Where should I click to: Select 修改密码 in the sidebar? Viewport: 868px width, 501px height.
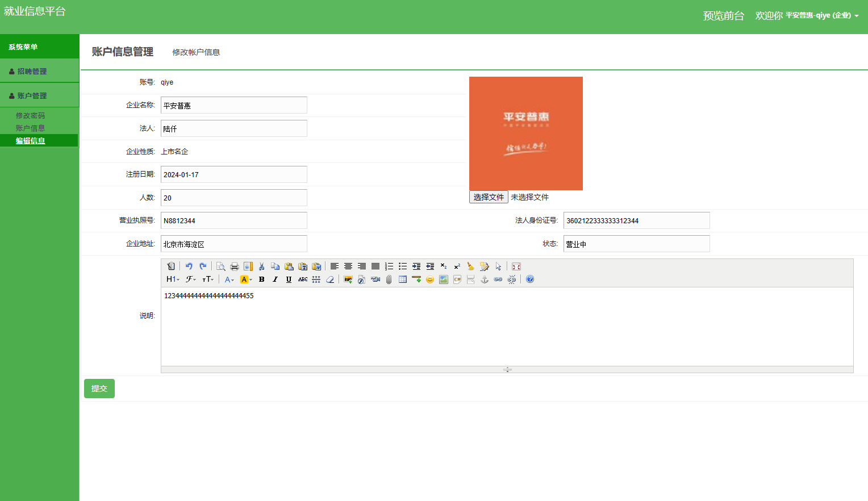tap(30, 116)
